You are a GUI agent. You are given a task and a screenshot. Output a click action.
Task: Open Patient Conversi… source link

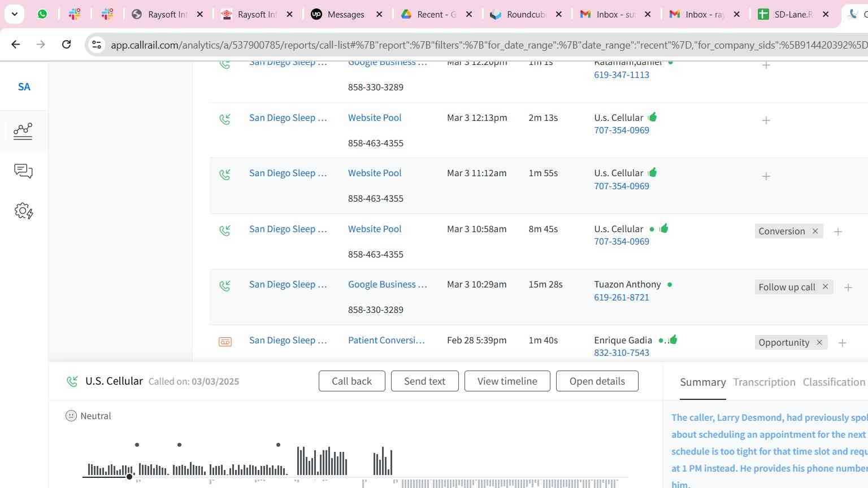click(x=386, y=340)
